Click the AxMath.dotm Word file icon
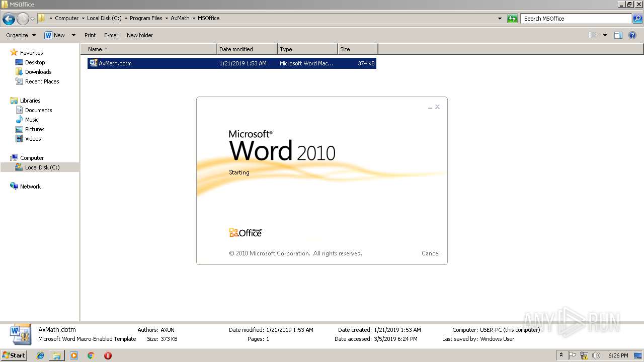 (93, 63)
